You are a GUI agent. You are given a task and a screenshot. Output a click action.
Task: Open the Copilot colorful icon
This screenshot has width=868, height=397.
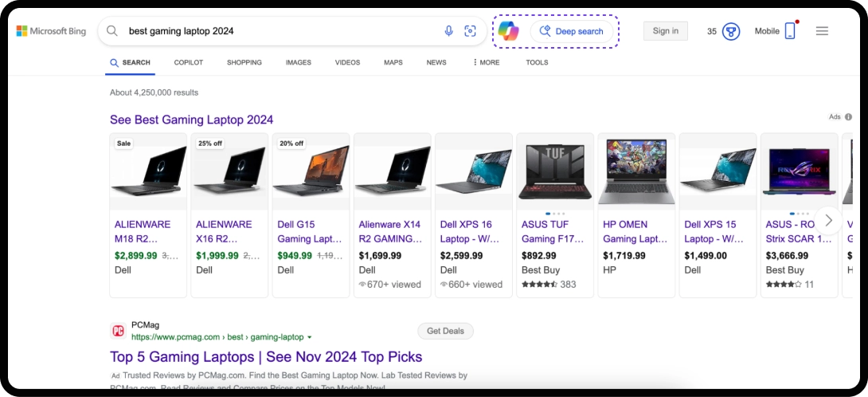click(x=508, y=31)
